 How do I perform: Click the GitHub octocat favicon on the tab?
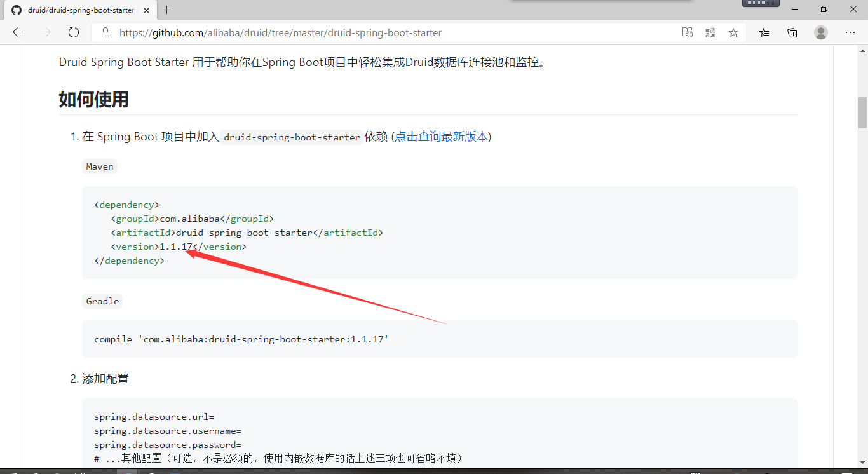coord(17,10)
